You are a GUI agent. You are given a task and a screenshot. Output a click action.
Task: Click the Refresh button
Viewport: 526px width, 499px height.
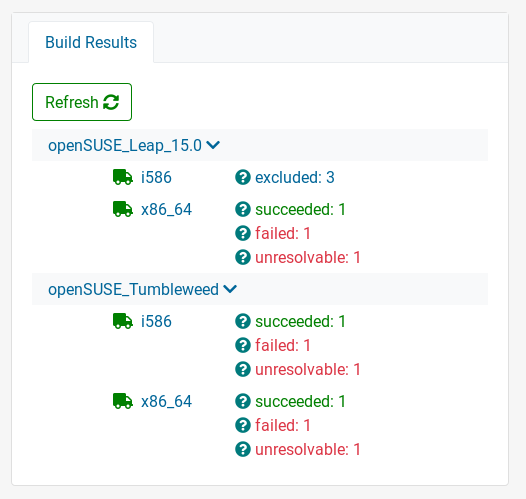(x=82, y=102)
